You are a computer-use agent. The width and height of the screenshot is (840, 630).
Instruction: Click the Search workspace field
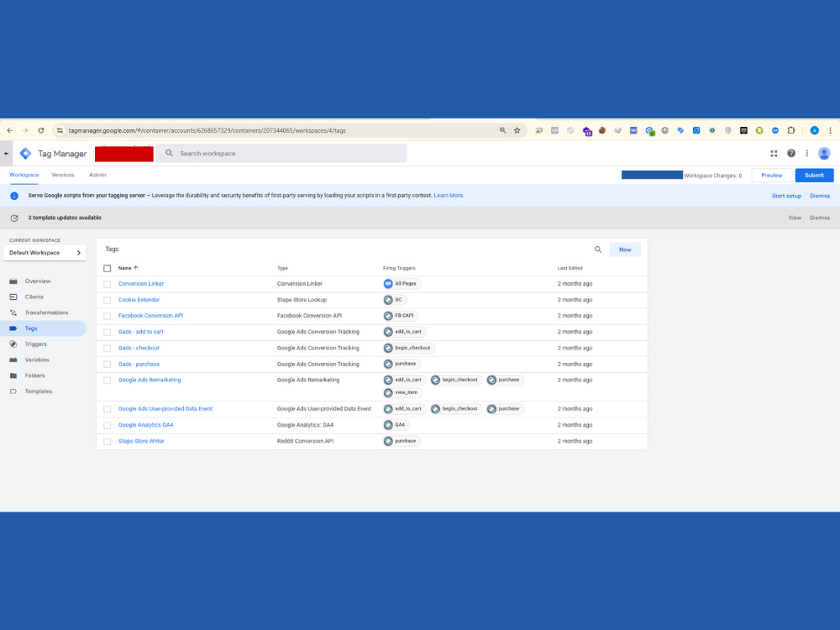coord(283,153)
